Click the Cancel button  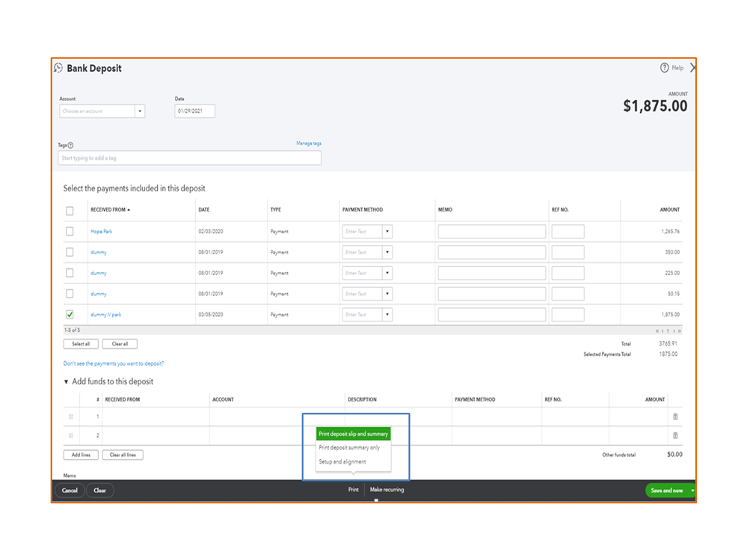pos(70,490)
